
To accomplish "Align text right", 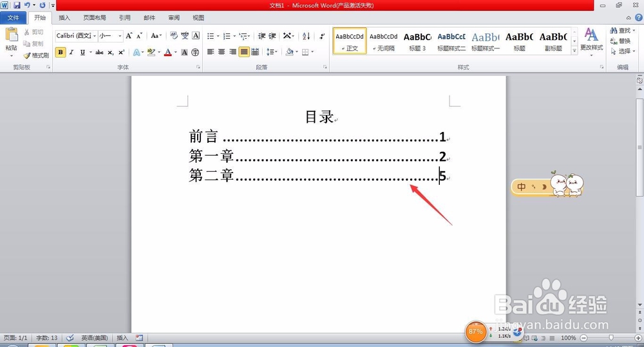I will 232,52.
